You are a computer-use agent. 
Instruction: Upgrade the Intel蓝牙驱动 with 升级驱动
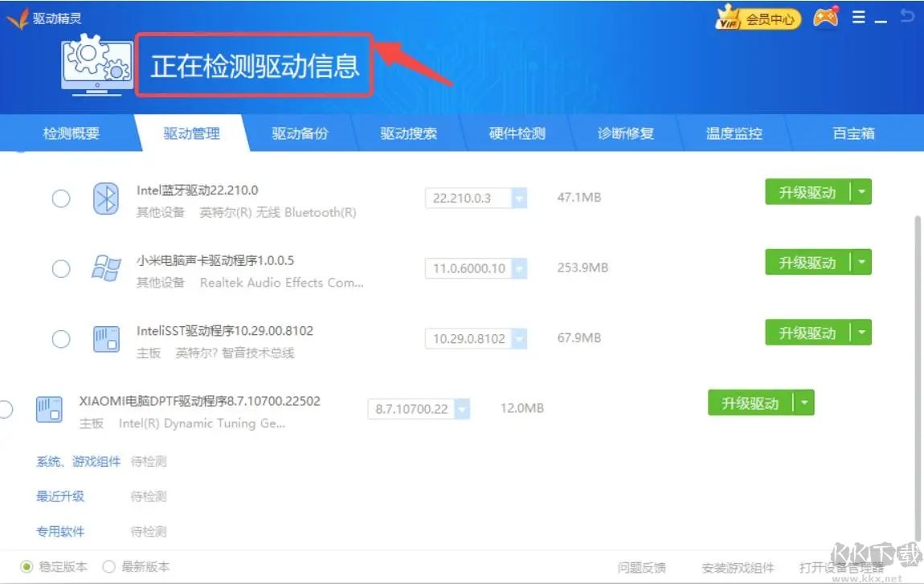tap(807, 192)
